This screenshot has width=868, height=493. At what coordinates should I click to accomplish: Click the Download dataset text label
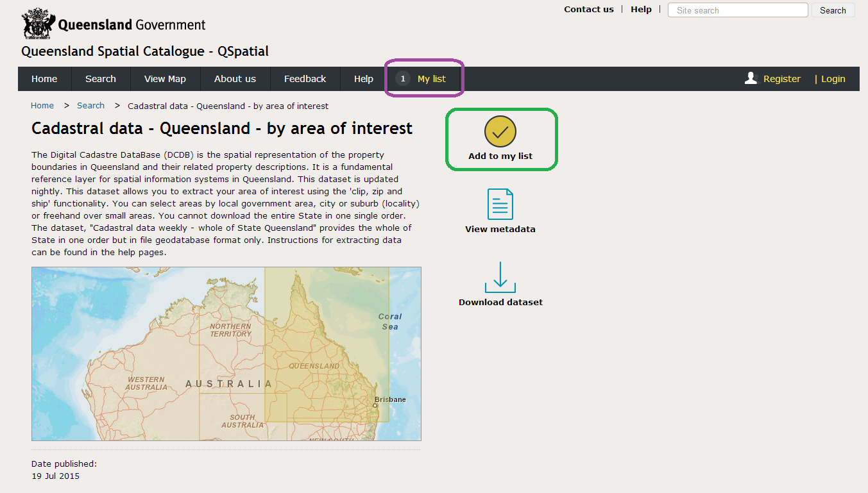click(x=500, y=303)
